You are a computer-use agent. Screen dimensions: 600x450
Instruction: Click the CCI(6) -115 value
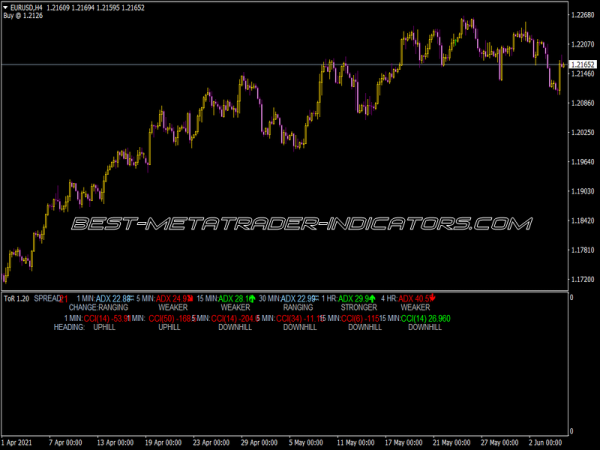click(x=360, y=318)
